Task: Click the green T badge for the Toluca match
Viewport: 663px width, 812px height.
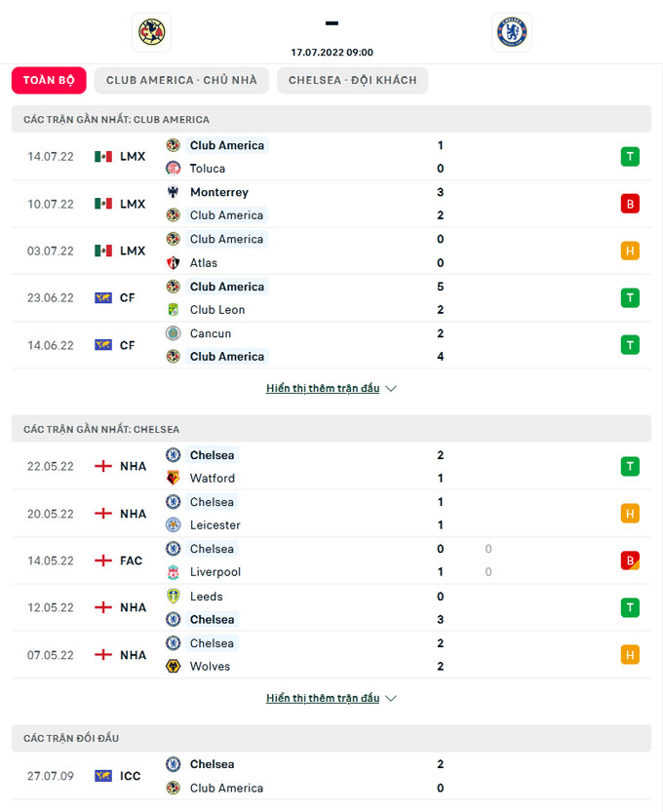Action: 630,156
